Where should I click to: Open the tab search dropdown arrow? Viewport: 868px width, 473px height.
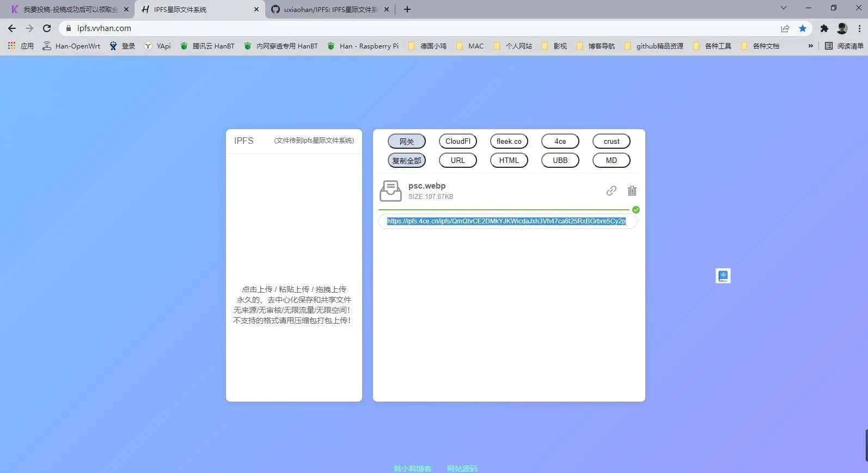click(x=783, y=8)
